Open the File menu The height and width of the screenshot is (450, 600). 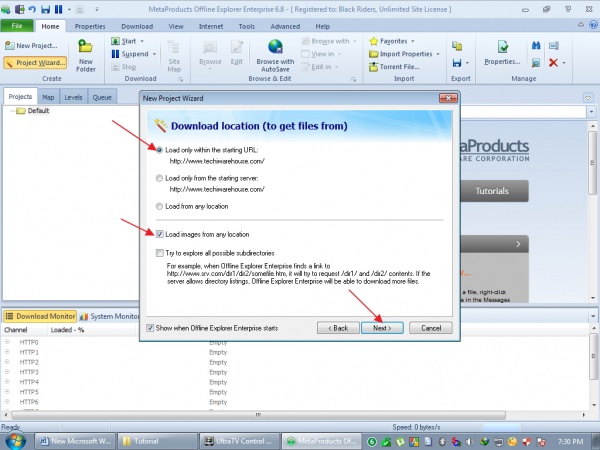(17, 26)
